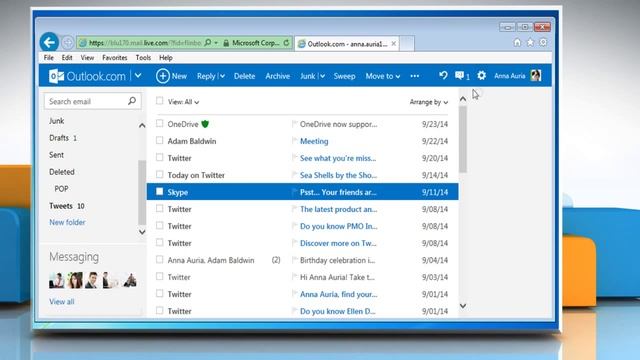Viewport: 640px width, 360px height.
Task: Check the box for 'The latest product an...' email
Action: pos(160,209)
